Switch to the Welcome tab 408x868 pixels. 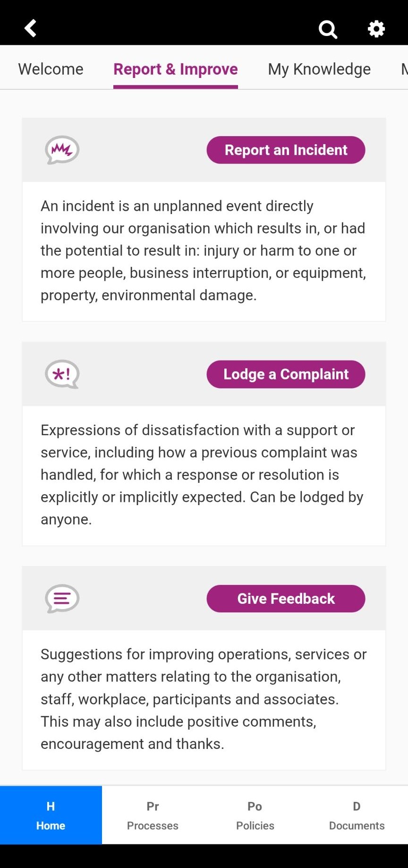tap(51, 69)
